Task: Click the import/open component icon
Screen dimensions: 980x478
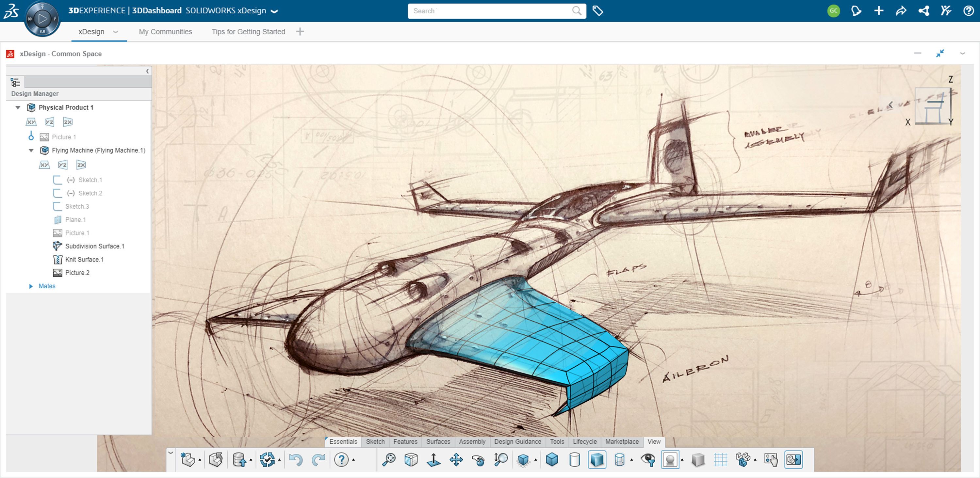Action: [x=216, y=459]
